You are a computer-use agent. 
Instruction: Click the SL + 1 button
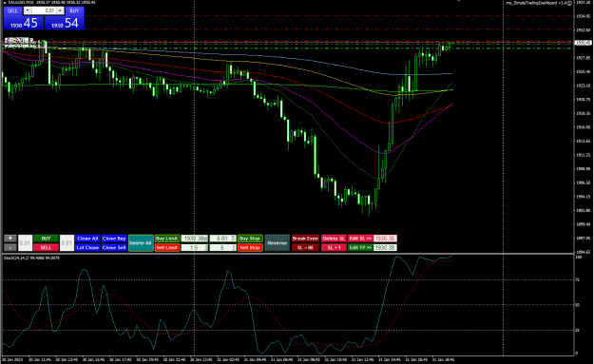coord(334,248)
